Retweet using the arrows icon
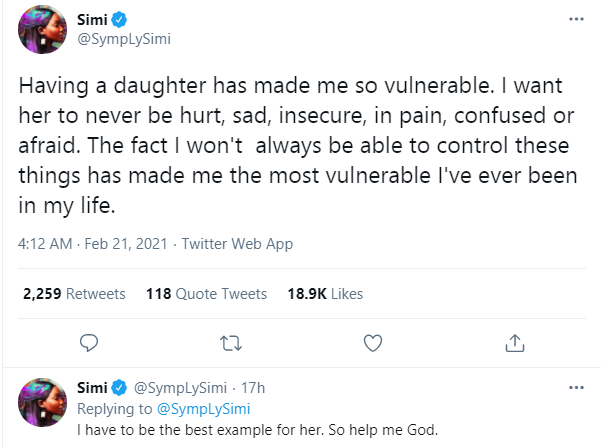This screenshot has height=447, width=601. (230, 343)
